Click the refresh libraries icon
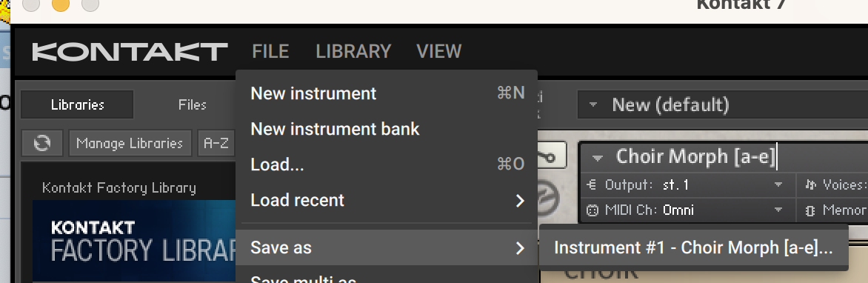868x283 pixels. coord(42,144)
